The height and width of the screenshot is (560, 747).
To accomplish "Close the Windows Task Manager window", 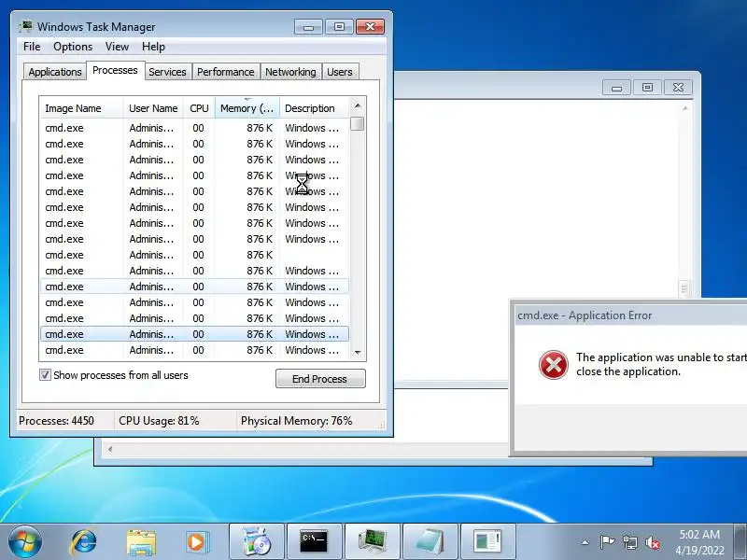I will 370,27.
